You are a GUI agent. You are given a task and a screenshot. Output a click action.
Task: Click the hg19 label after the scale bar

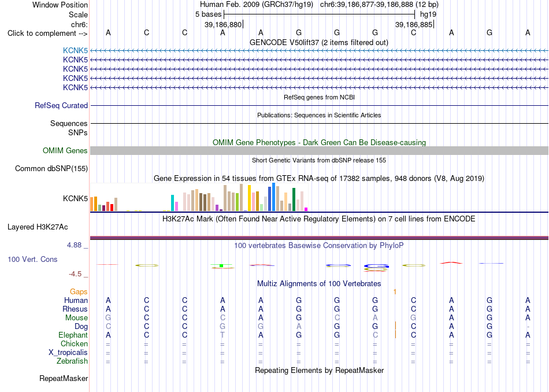(x=428, y=14)
